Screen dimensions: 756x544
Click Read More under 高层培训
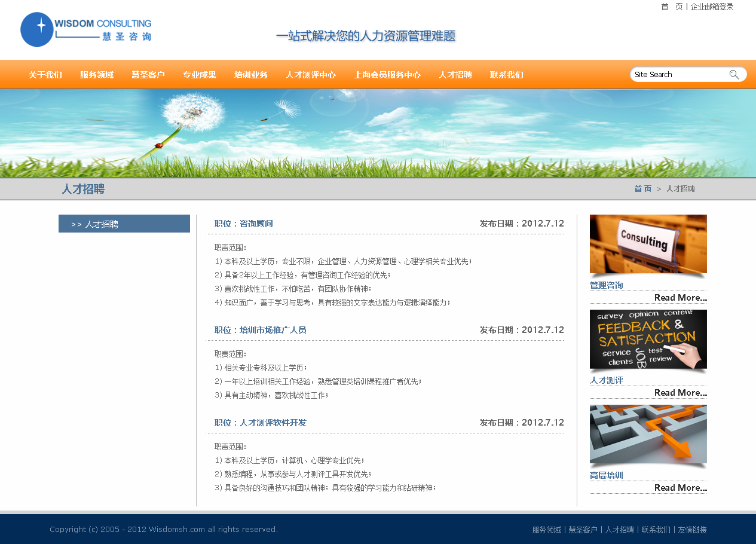[x=680, y=488]
